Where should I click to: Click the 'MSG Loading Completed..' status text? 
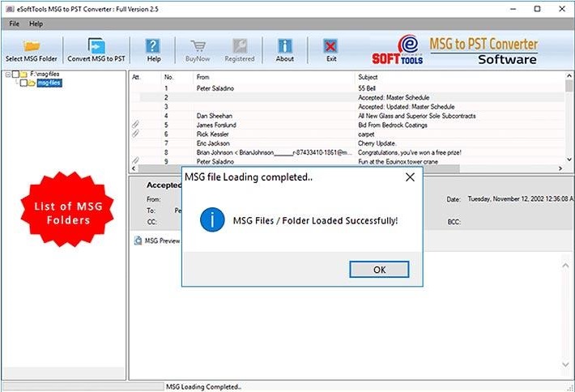pyautogui.click(x=204, y=387)
